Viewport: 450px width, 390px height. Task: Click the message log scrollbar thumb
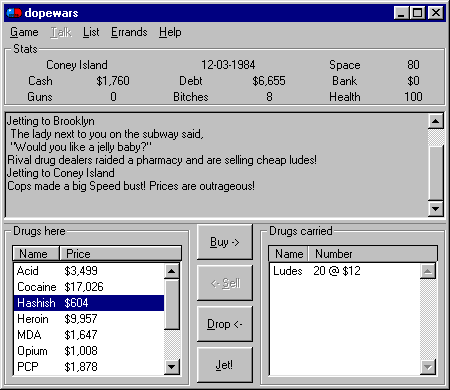436,173
